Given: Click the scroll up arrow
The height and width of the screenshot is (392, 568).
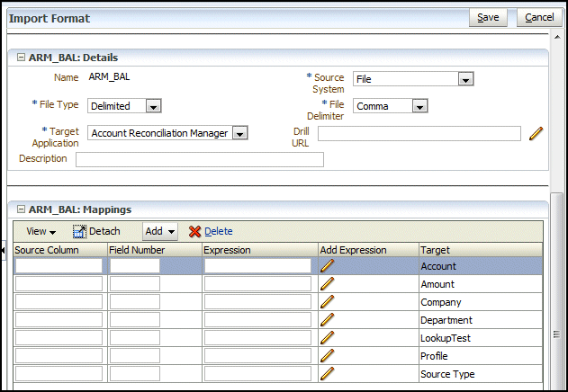Looking at the screenshot, I should tap(557, 37).
